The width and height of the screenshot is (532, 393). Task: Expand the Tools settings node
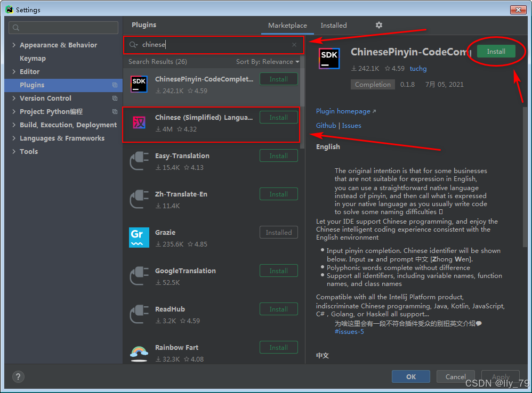click(x=14, y=151)
